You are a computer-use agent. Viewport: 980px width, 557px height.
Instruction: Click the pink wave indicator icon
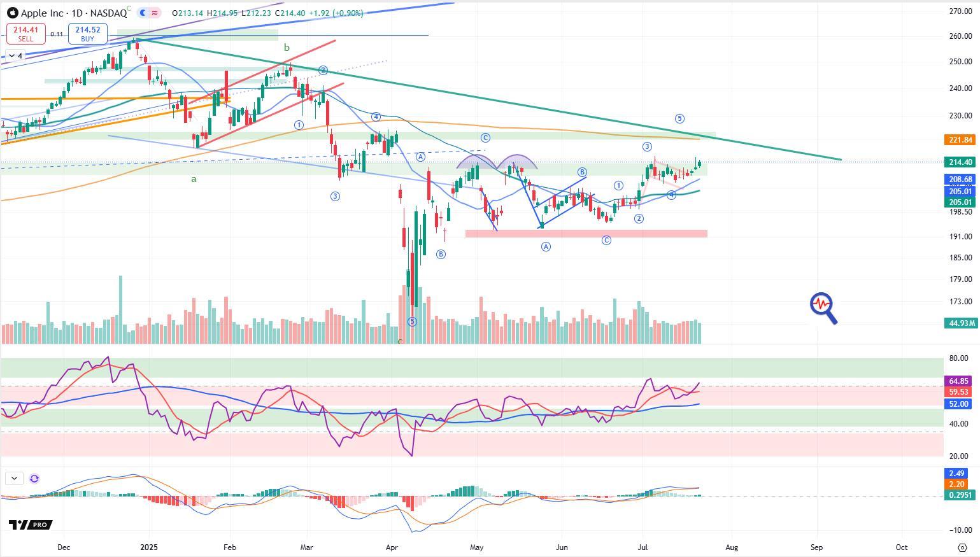(x=155, y=13)
